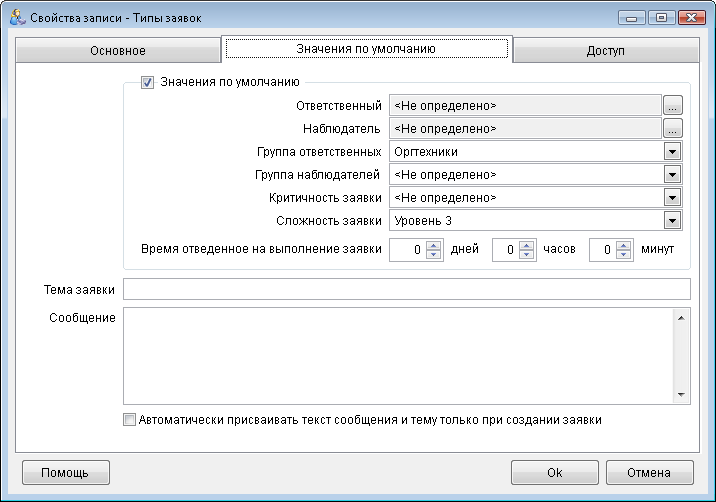This screenshot has height=502, width=716.
Task: Open the Группа ответственных dropdown
Action: (673, 152)
